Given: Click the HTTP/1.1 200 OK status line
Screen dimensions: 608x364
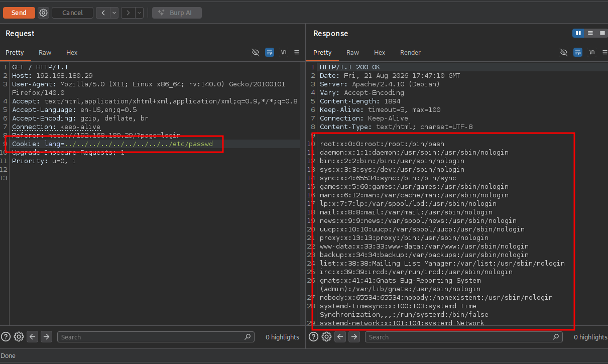Looking at the screenshot, I should click(x=350, y=67).
